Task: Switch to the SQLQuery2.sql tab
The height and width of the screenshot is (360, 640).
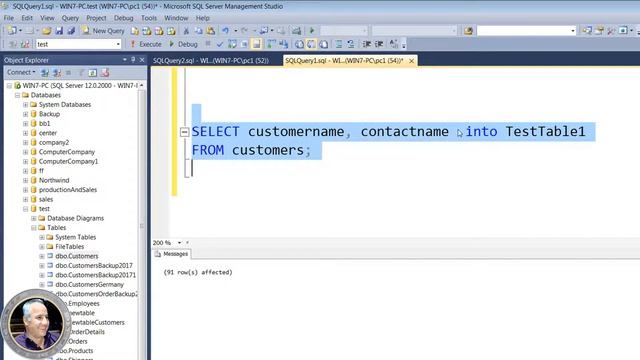Action: tap(211, 60)
